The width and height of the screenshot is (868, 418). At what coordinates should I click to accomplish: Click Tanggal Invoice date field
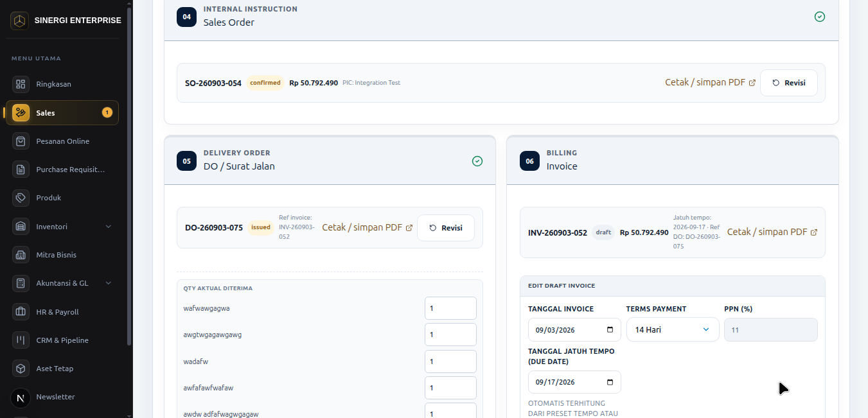[x=574, y=329]
